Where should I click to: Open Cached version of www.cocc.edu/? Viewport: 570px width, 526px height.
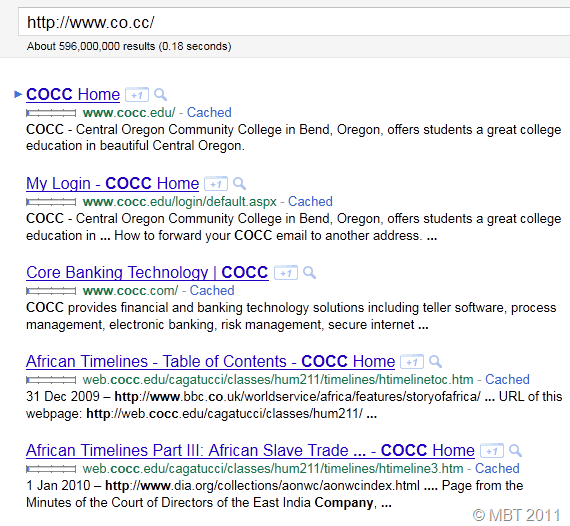[209, 112]
